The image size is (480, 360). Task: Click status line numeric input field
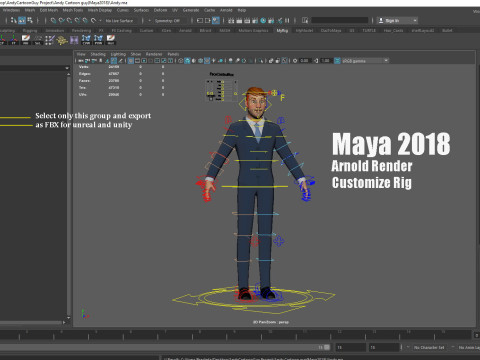click(x=340, y=21)
